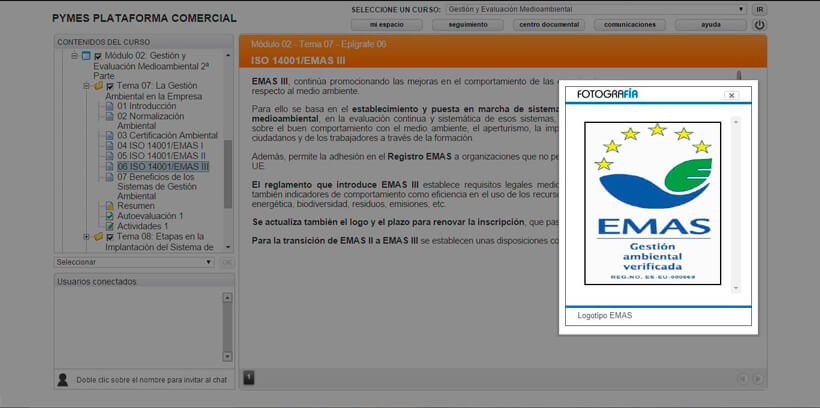Close the Fotografía popup

coord(732,95)
